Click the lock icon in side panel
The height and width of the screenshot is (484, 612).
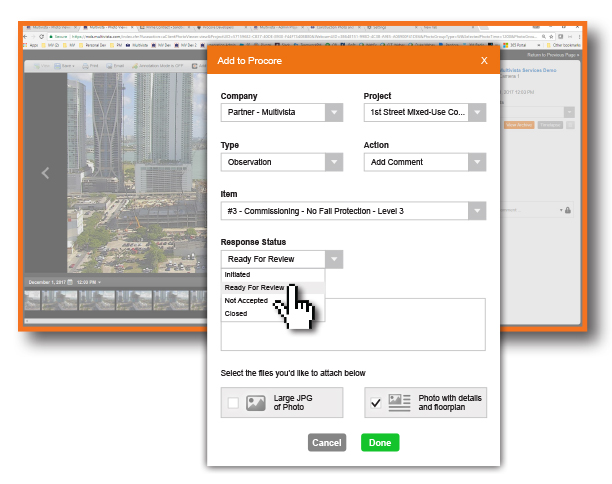pyautogui.click(x=568, y=210)
